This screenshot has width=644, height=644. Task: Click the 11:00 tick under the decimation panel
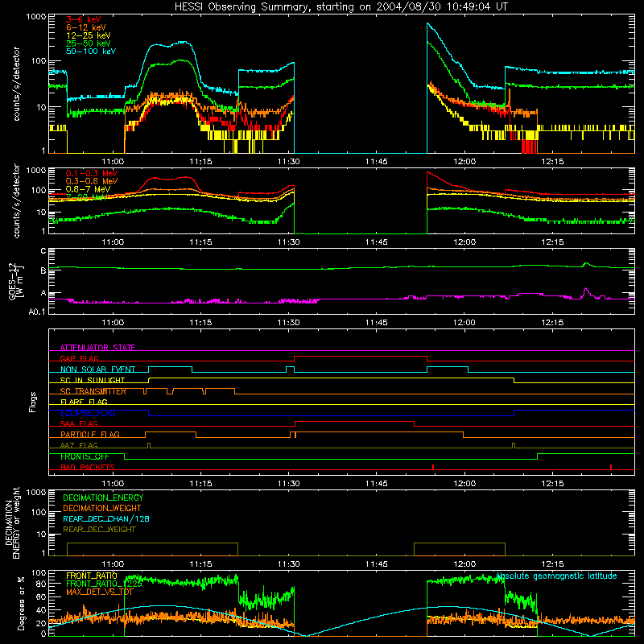coord(113,564)
